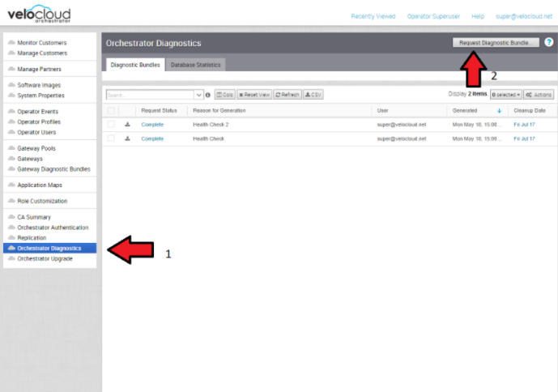
Task: Open the Cols column chooser
Action: (x=224, y=95)
